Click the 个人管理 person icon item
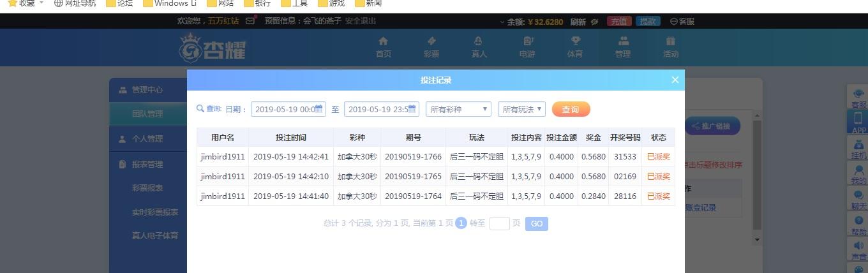The image size is (868, 273). [123, 139]
